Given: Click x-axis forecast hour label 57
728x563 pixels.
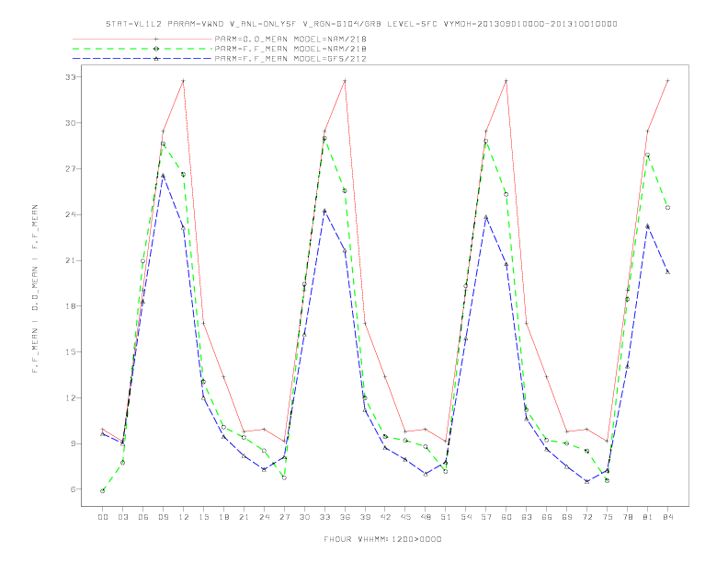Looking at the screenshot, I should point(486,517).
